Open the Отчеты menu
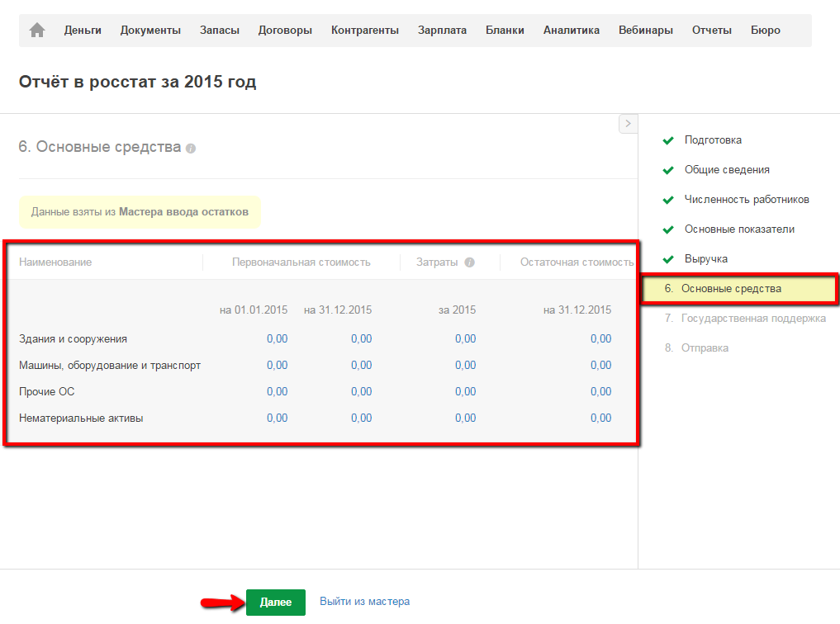The image size is (840, 624). pyautogui.click(x=711, y=31)
